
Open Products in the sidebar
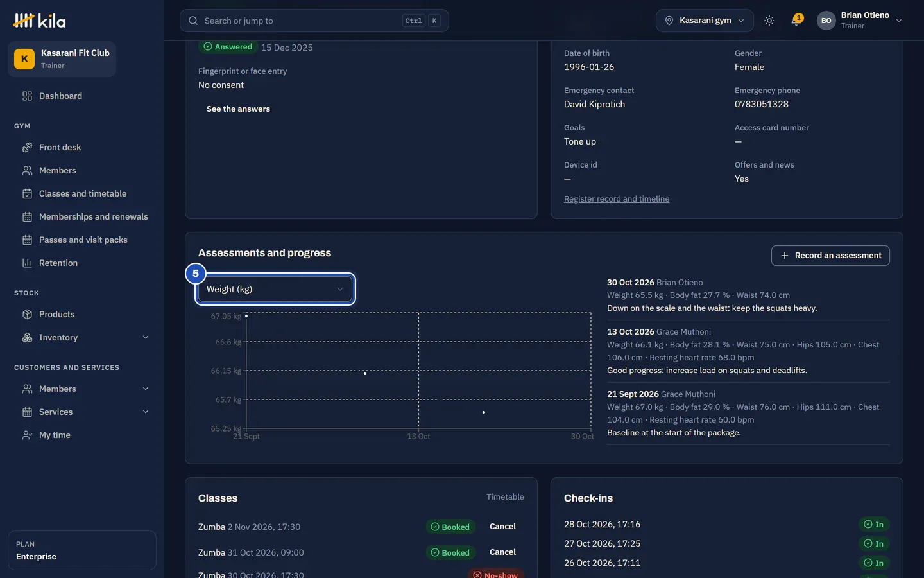56,315
